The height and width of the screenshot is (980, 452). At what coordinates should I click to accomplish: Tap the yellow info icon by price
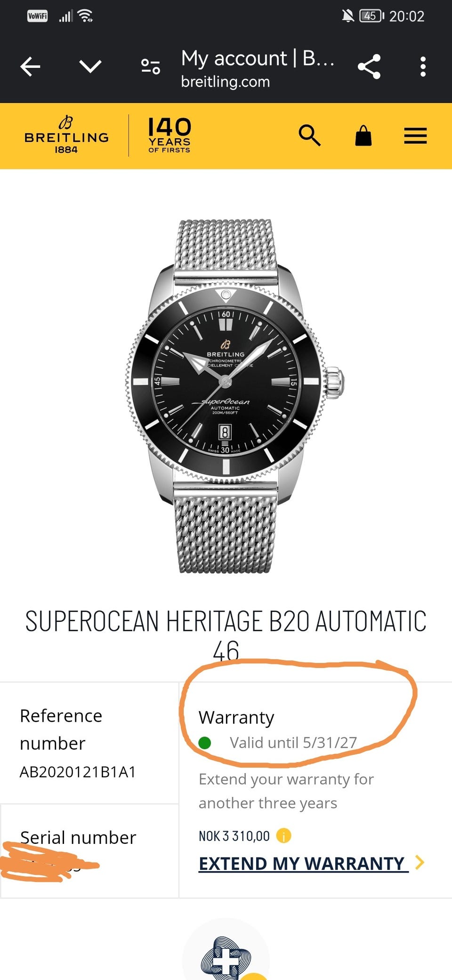coord(283,836)
